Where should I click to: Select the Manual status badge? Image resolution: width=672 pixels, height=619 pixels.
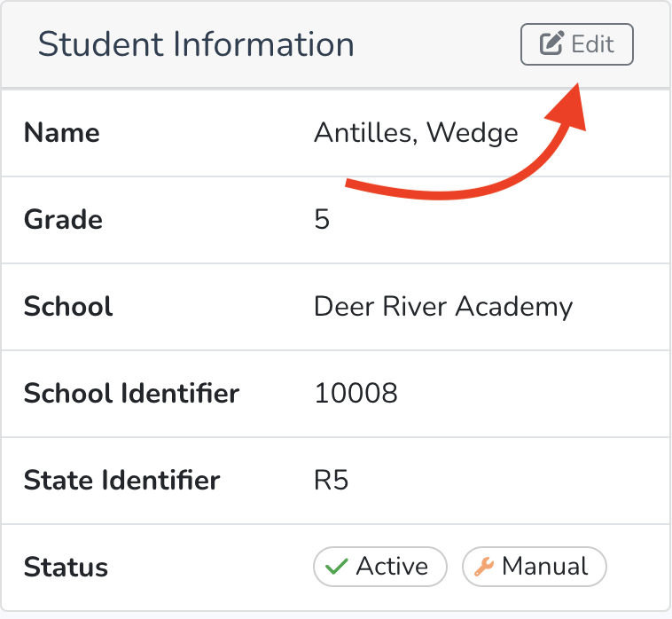(x=535, y=567)
